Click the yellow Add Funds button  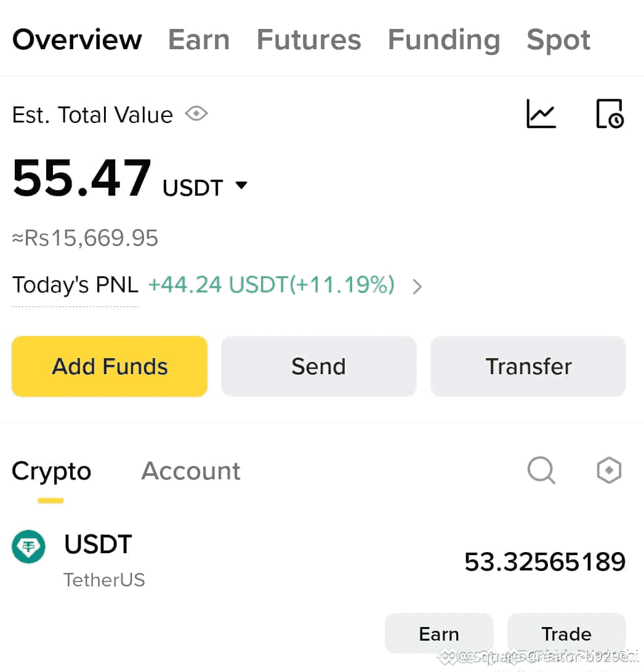tap(110, 366)
